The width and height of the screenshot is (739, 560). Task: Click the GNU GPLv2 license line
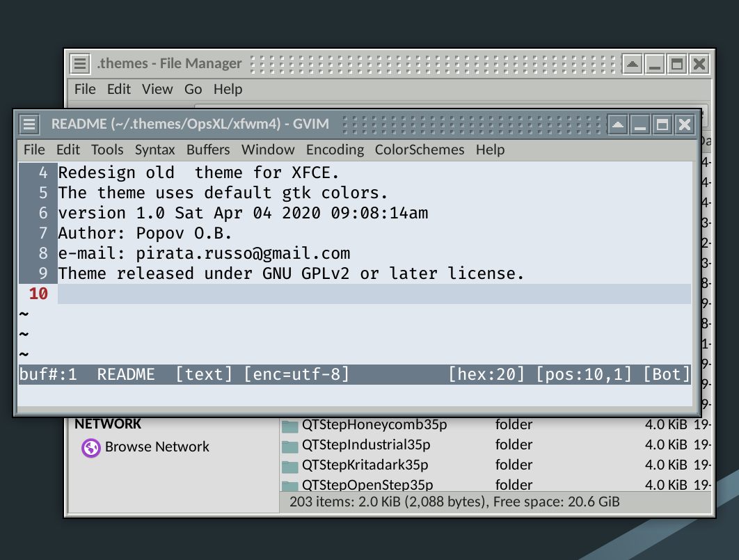pos(291,273)
